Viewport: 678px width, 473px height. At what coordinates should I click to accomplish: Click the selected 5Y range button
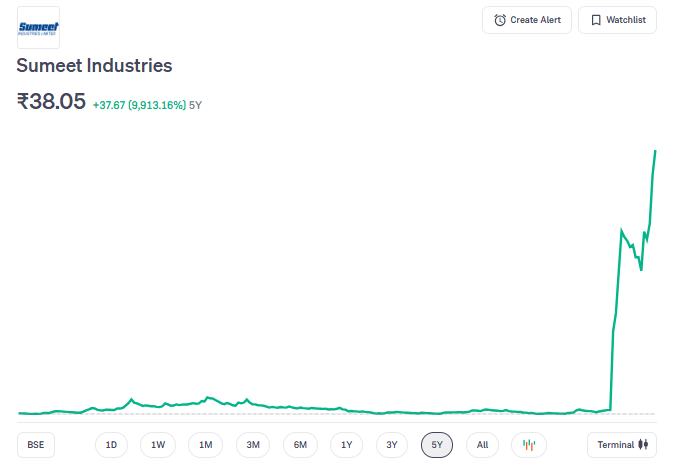tap(437, 444)
